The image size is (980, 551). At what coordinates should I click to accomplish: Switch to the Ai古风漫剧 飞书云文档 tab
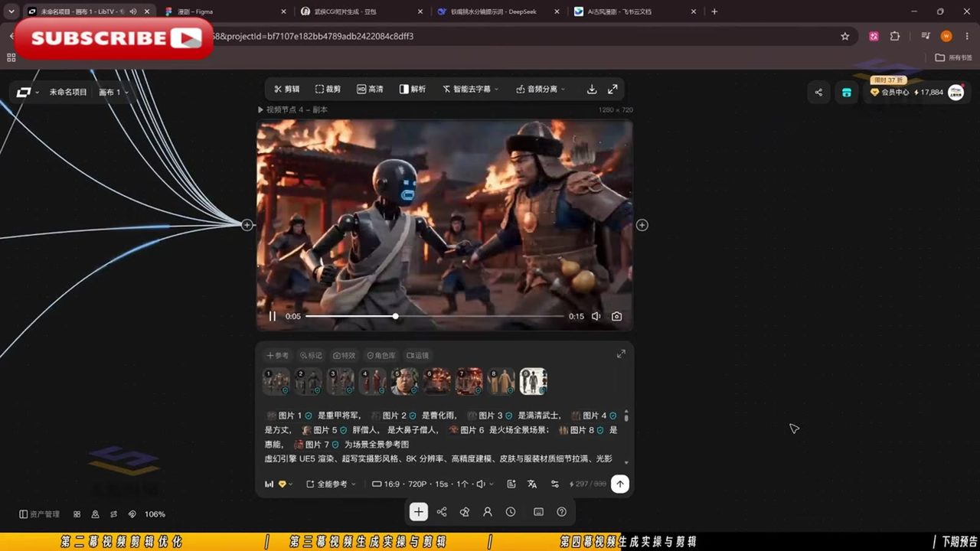point(635,11)
